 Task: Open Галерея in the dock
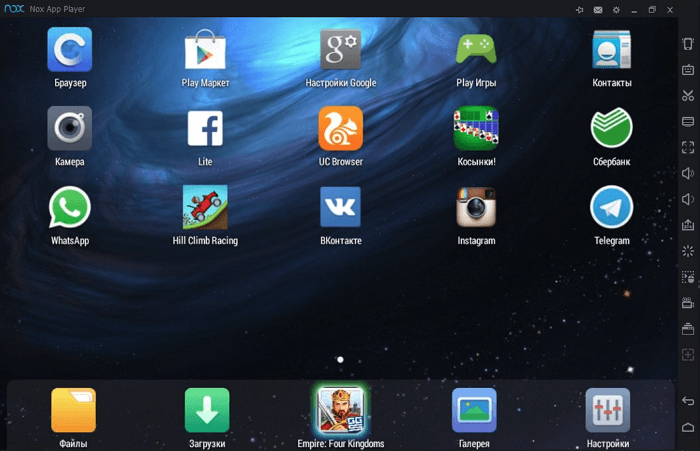(x=474, y=410)
